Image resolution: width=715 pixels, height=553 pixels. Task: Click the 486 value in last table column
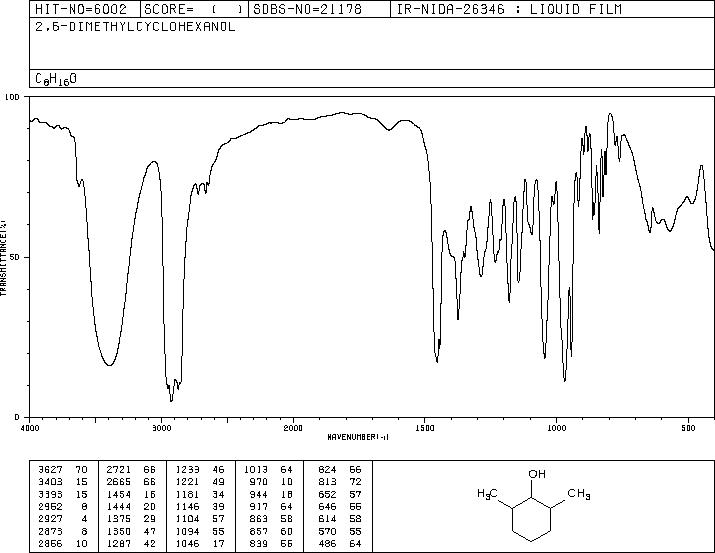click(x=328, y=543)
